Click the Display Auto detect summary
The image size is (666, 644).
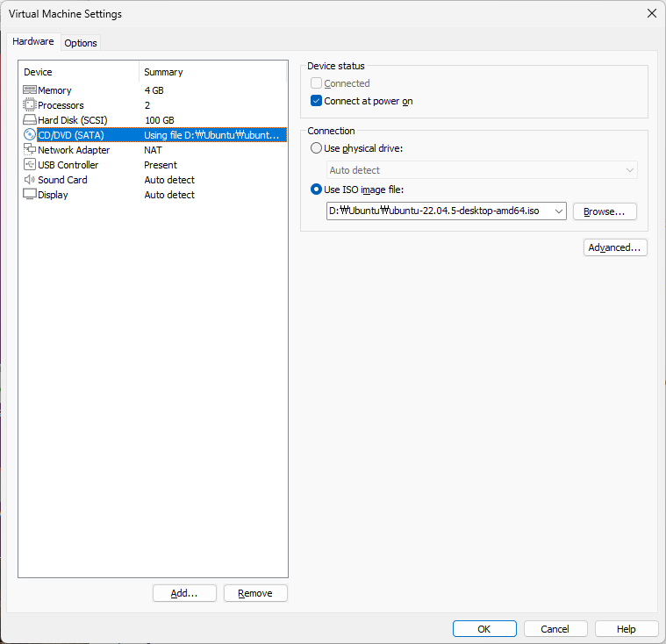[x=169, y=195]
